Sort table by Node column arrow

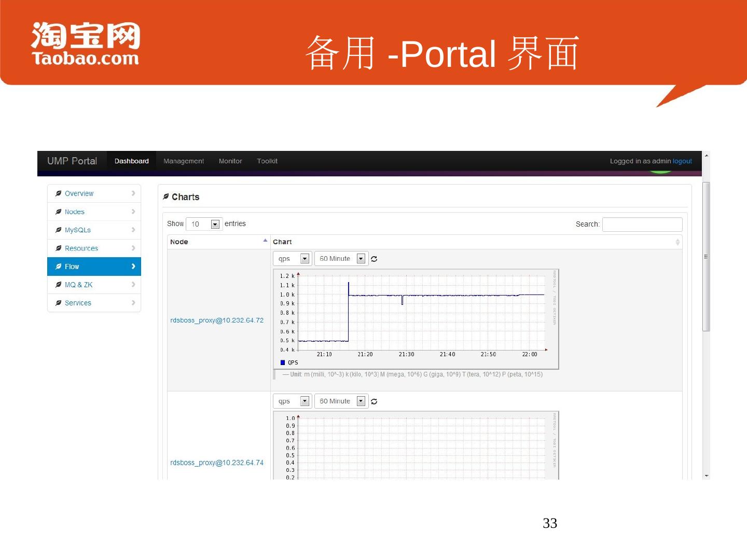pos(265,241)
